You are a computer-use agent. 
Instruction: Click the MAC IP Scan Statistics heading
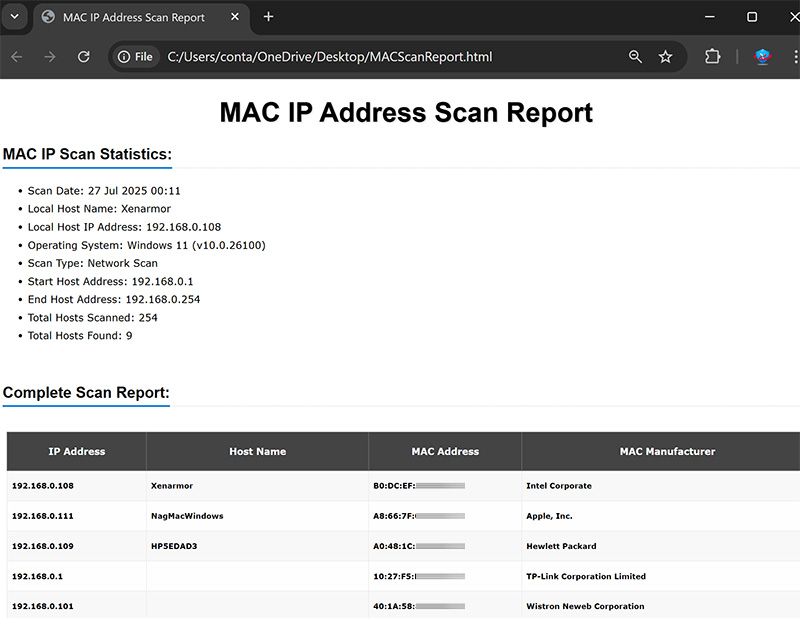coord(87,154)
